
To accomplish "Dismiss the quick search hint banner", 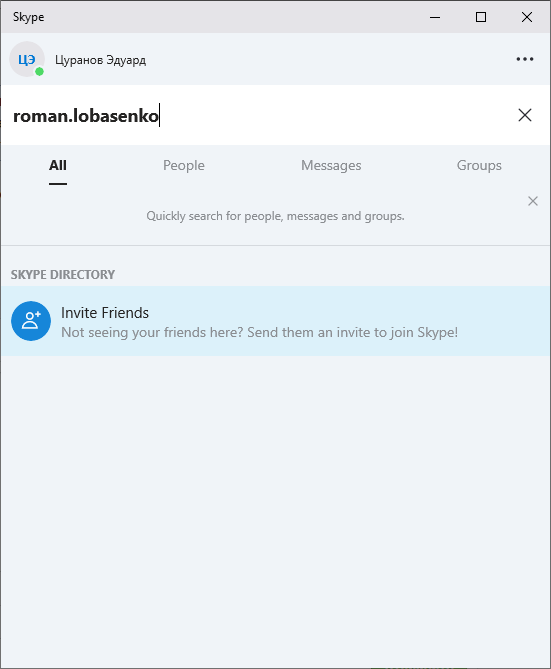I will (533, 201).
